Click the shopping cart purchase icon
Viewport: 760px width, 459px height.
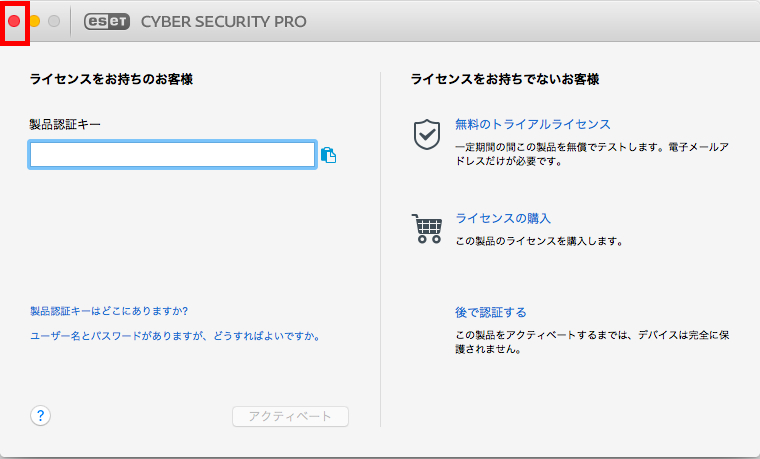(427, 228)
